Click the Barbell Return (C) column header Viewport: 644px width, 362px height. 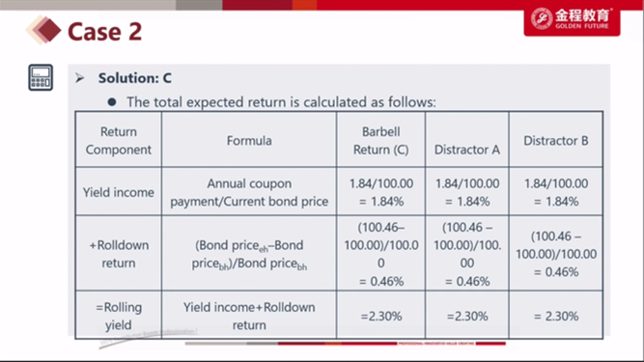(380, 140)
